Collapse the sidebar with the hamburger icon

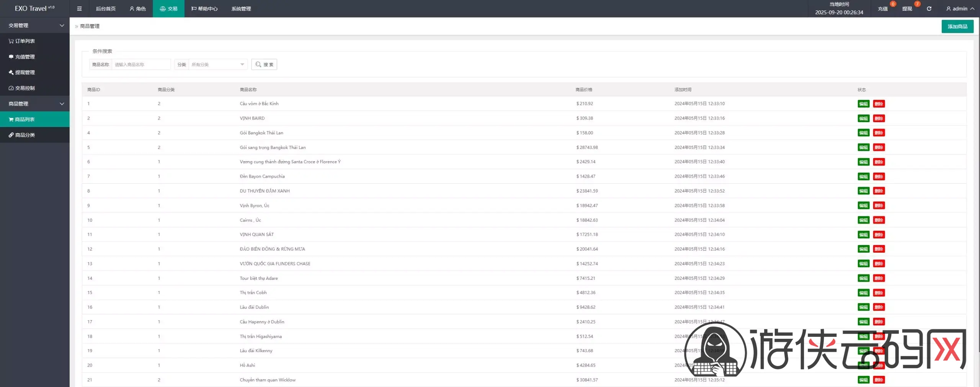pyautogui.click(x=79, y=9)
